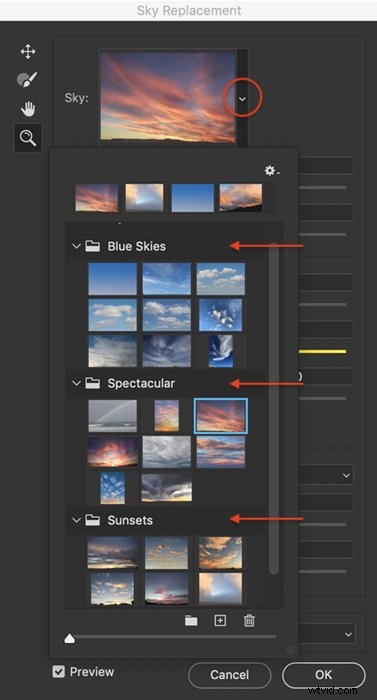Select the Sky Move tool
The width and height of the screenshot is (377, 700).
click(28, 52)
